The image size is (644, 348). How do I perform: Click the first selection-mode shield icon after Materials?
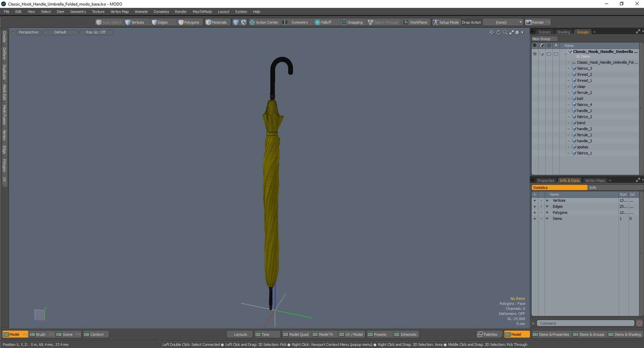tap(236, 22)
